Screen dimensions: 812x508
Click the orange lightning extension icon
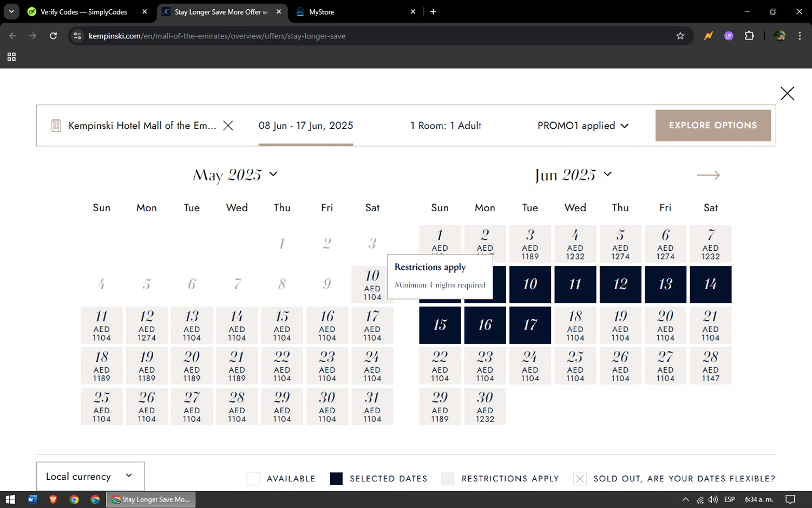708,36
